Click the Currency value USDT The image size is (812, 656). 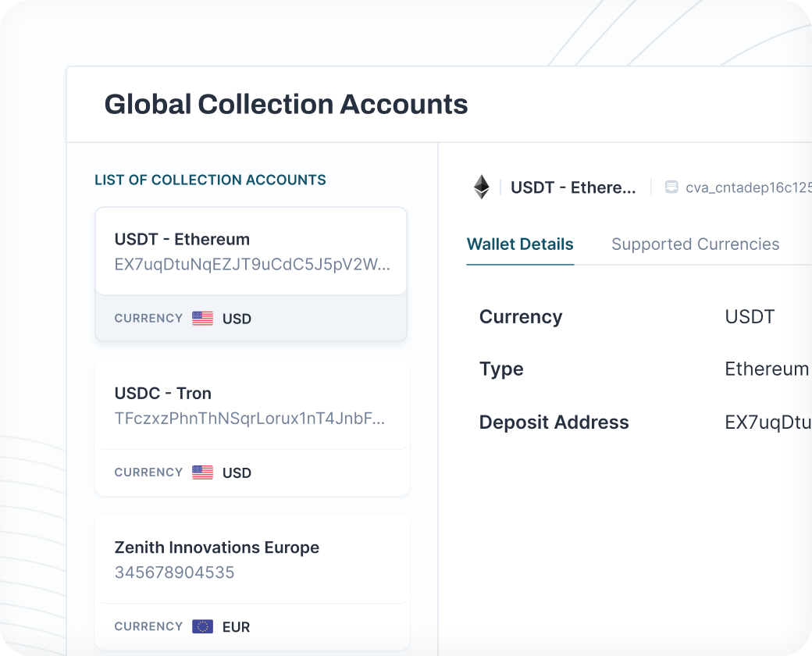click(x=750, y=316)
